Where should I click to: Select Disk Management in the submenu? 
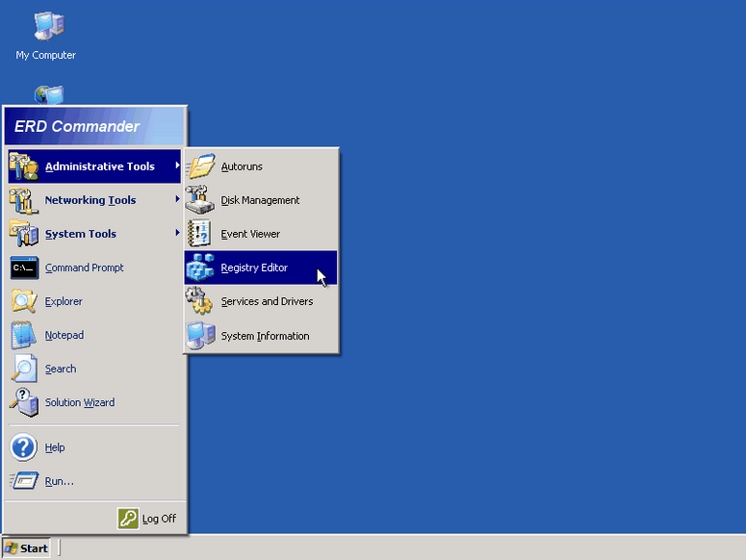(x=261, y=200)
